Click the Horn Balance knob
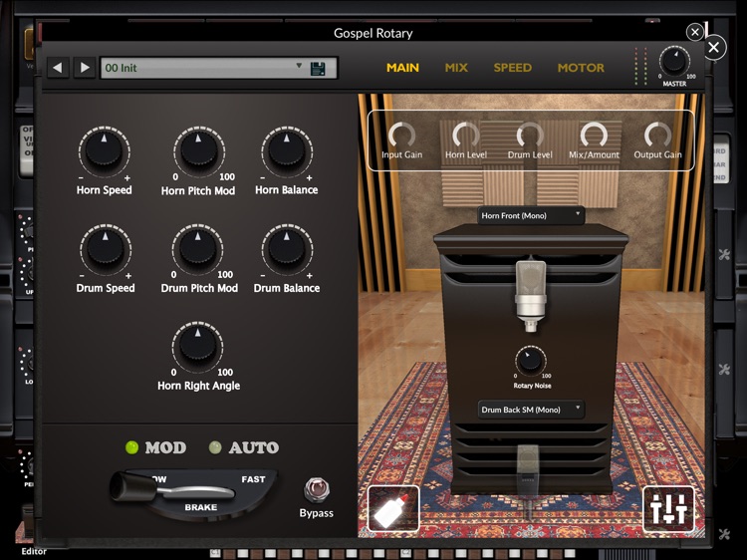 (286, 151)
